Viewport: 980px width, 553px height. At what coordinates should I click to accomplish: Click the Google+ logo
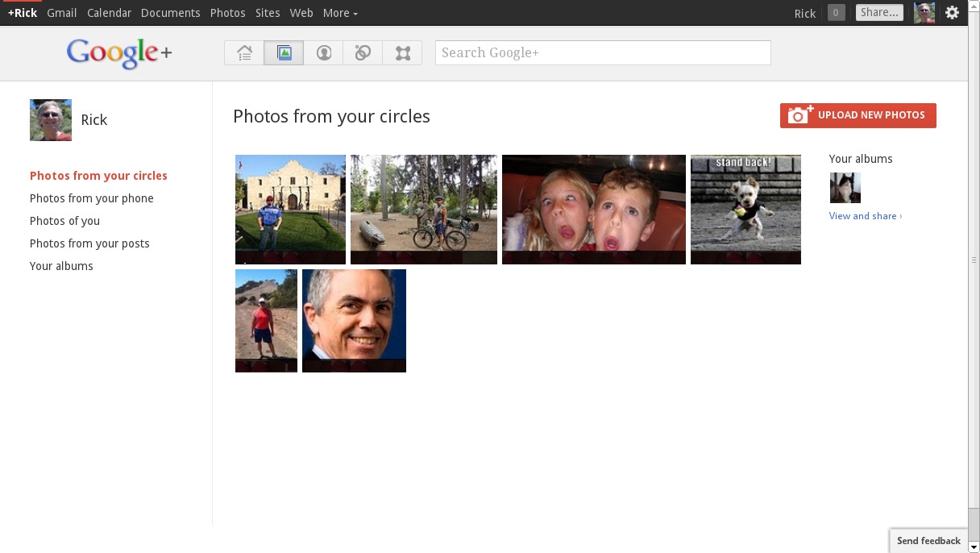point(119,53)
